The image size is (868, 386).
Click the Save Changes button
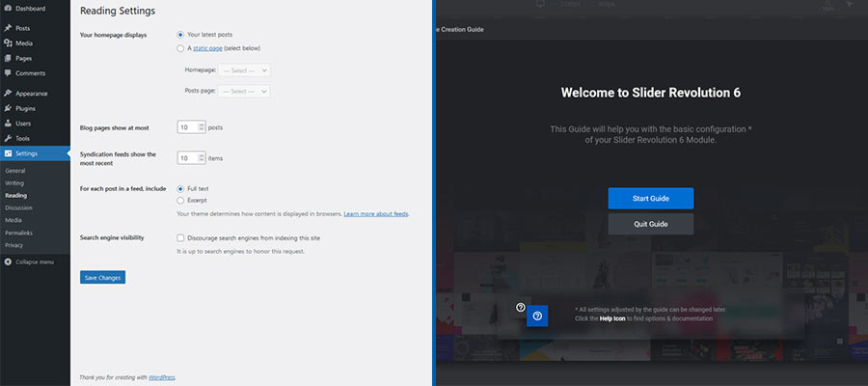102,278
